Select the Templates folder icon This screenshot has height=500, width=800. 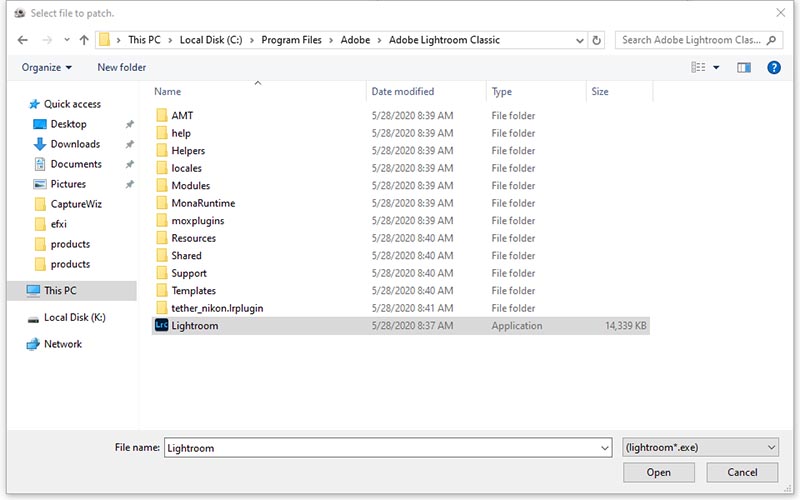tap(161, 290)
